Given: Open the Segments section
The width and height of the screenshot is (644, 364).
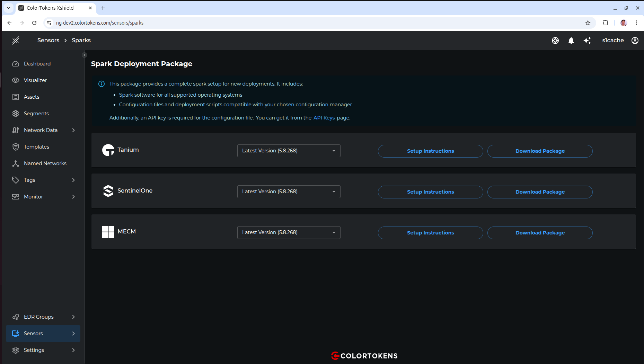Looking at the screenshot, I should point(36,113).
